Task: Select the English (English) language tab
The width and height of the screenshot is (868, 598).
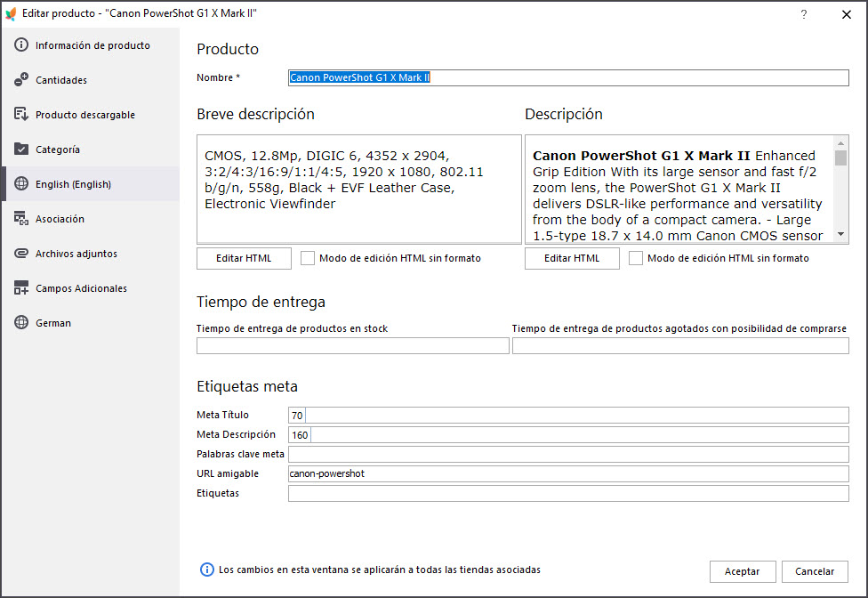Action: coord(91,184)
